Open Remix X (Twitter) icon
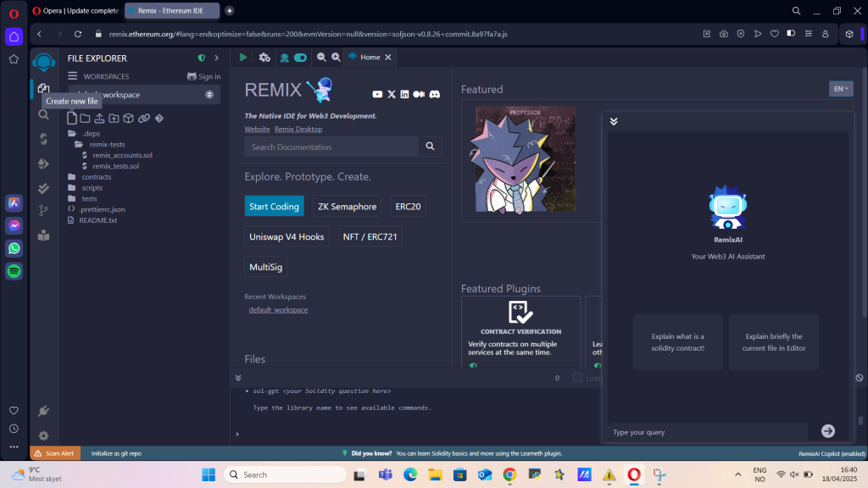 click(x=392, y=94)
